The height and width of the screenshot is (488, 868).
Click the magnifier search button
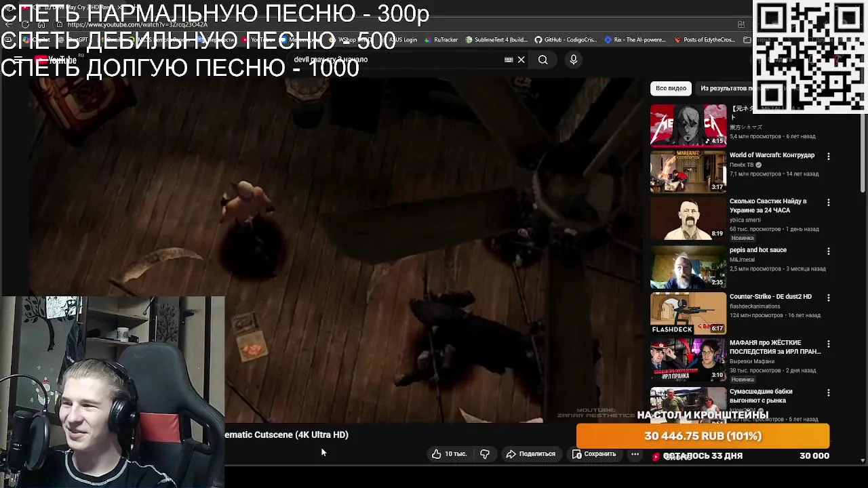(x=543, y=60)
